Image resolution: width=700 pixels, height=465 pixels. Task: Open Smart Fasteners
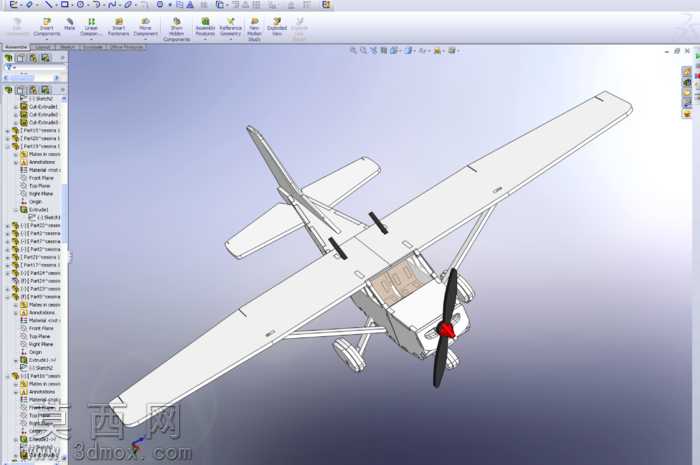pyautogui.click(x=118, y=27)
